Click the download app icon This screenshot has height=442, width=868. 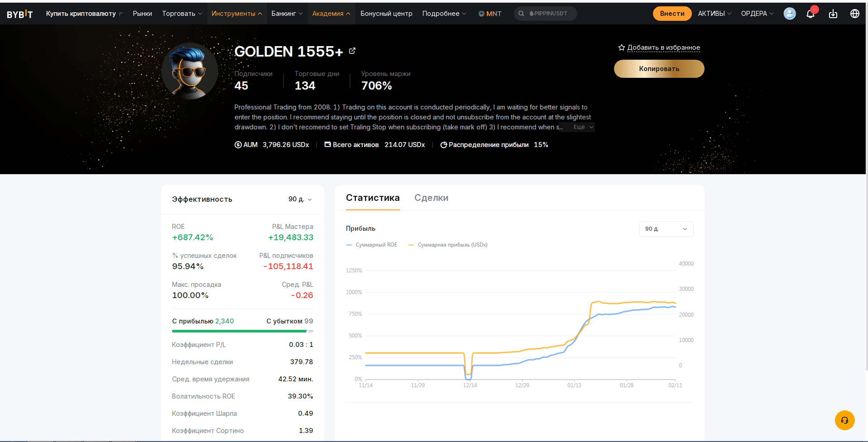point(833,14)
